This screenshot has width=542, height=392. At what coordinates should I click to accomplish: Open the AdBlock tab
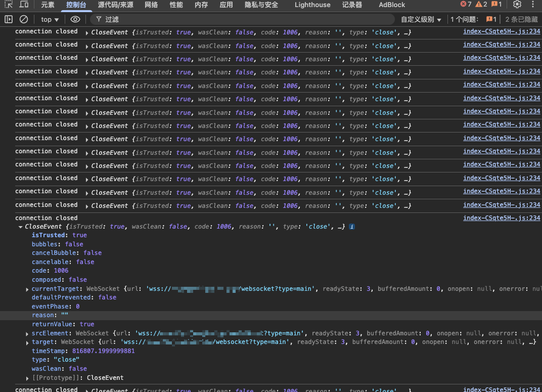(x=392, y=5)
